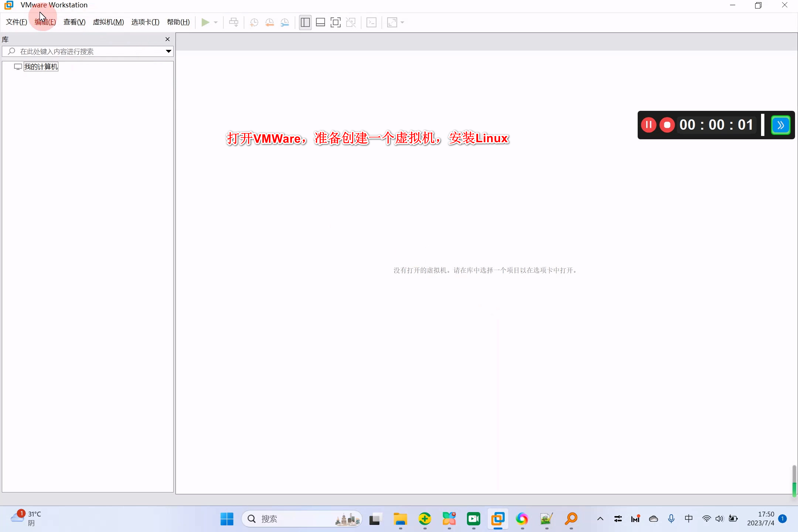Close the 库 library panel
Viewport: 798px width, 532px height.
coord(167,39)
